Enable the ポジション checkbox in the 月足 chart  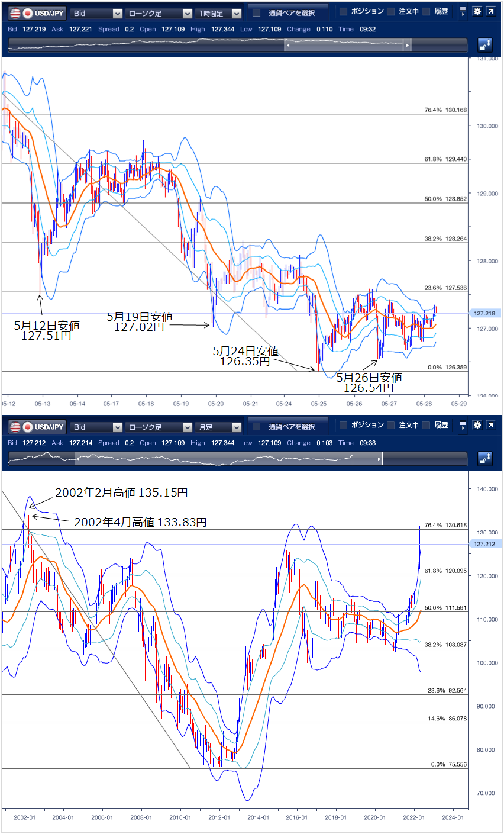(x=343, y=425)
